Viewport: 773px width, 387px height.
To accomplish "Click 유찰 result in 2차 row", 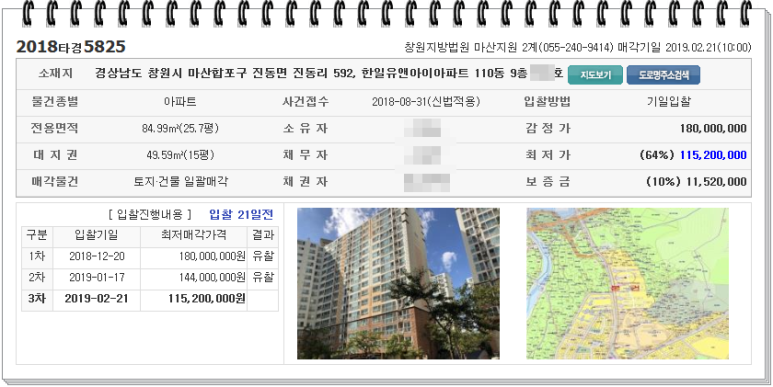I will pos(263,278).
